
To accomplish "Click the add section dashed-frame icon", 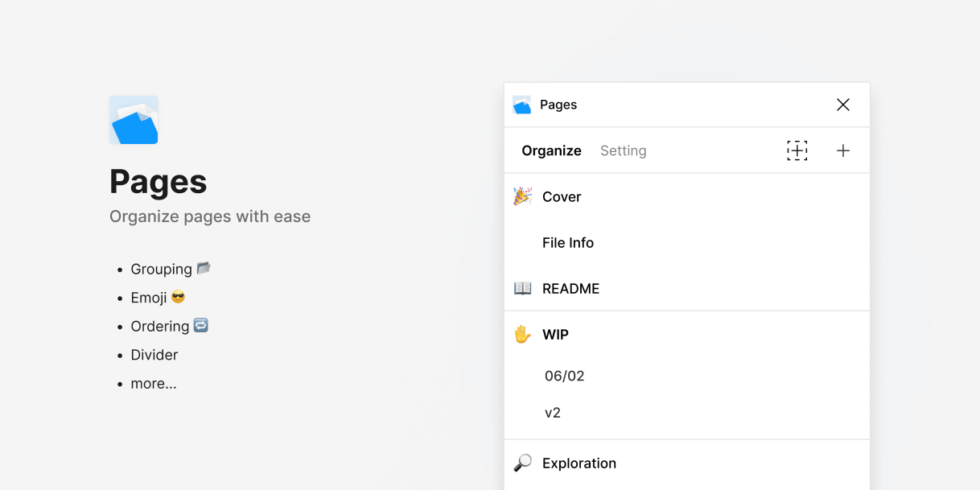I will click(797, 150).
